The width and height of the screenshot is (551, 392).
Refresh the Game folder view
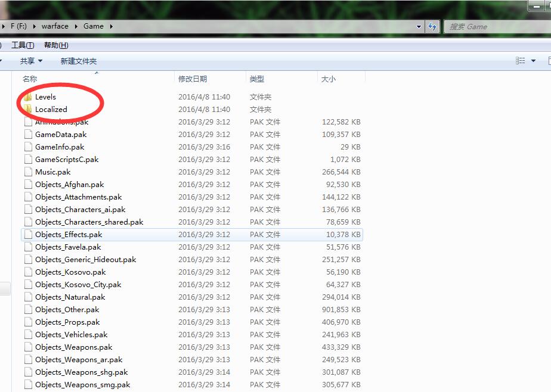click(x=432, y=26)
